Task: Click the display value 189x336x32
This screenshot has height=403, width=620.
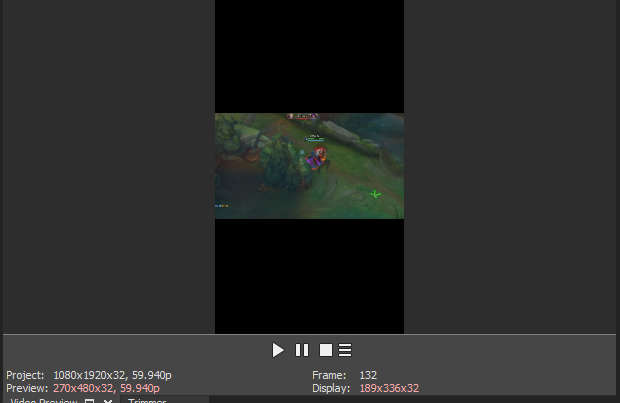Action: [x=389, y=388]
